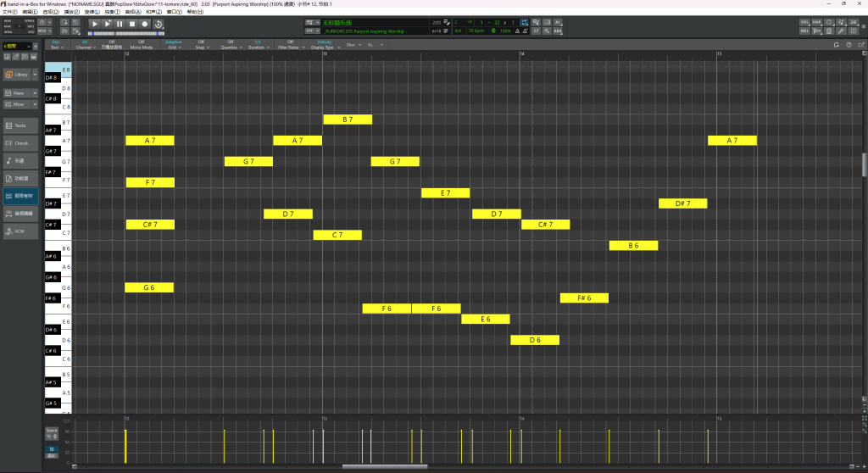Open the 帮助(H) menu
The image size is (868, 473).
(x=194, y=12)
